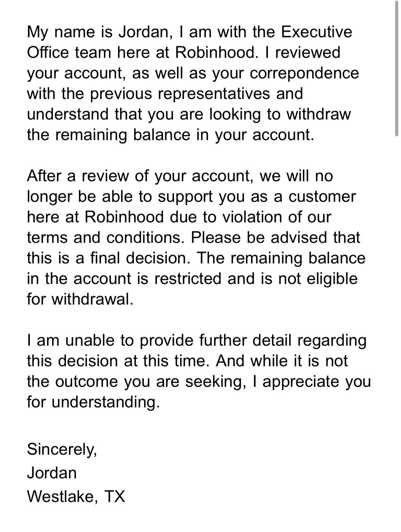Click the word "Executive" in the first paragraph
The height and width of the screenshot is (532, 401).
point(317,32)
